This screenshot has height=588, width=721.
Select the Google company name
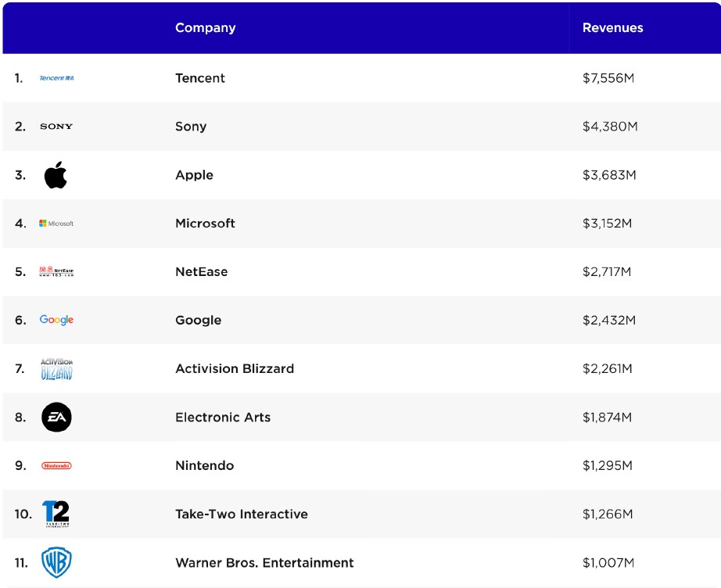tap(198, 320)
